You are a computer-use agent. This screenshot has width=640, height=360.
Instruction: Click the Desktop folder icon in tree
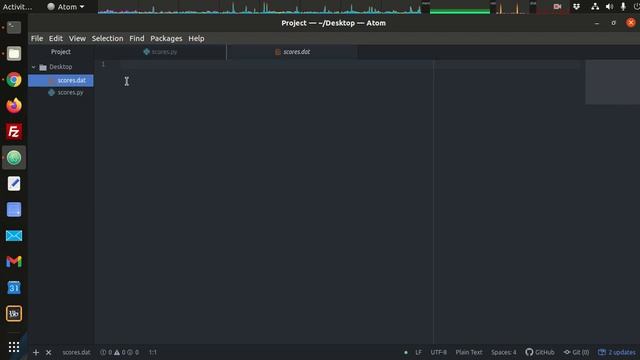tap(43, 67)
